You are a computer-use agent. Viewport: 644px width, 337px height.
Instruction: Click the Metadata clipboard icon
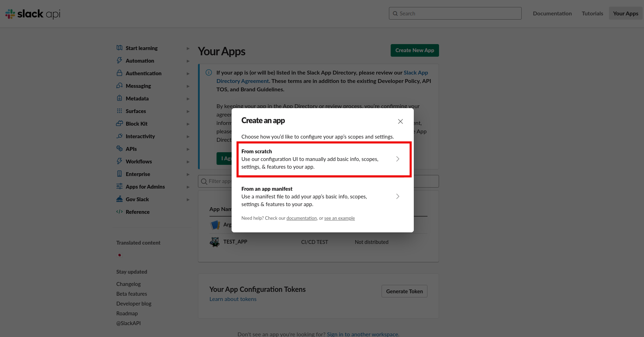pos(119,98)
